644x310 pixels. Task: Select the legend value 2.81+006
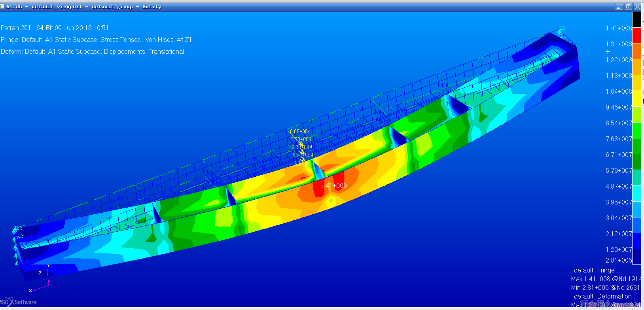pos(619,260)
